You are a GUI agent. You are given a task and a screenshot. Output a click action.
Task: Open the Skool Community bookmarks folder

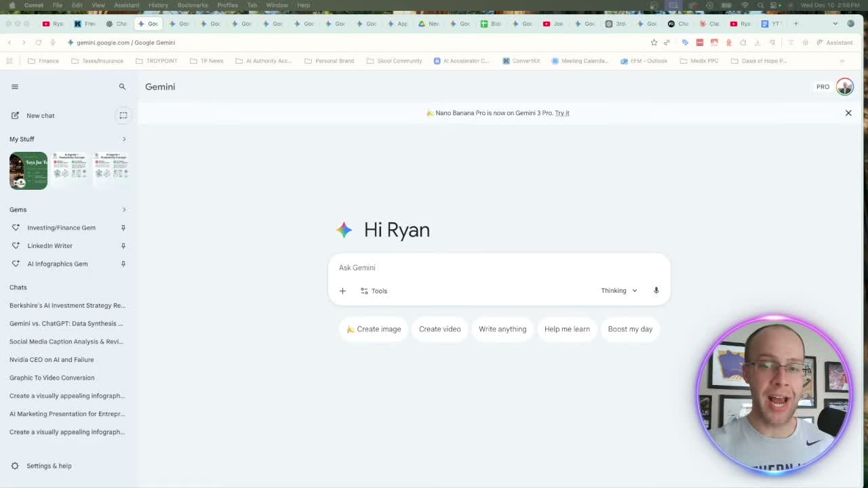tap(394, 61)
